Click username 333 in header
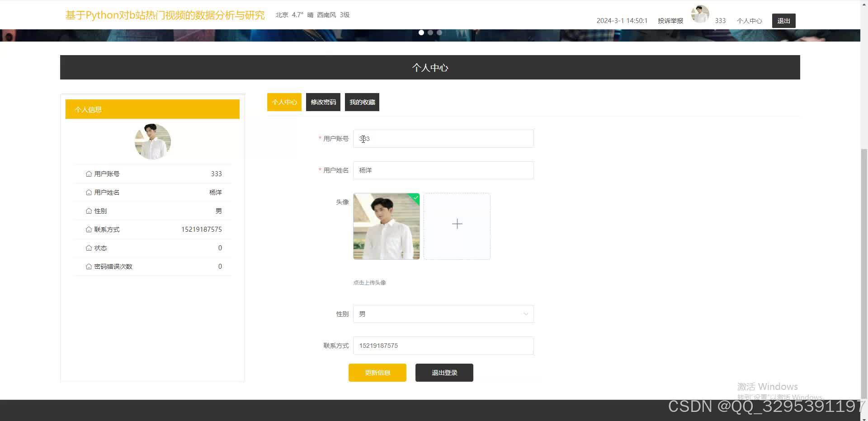868x421 pixels. pos(721,21)
